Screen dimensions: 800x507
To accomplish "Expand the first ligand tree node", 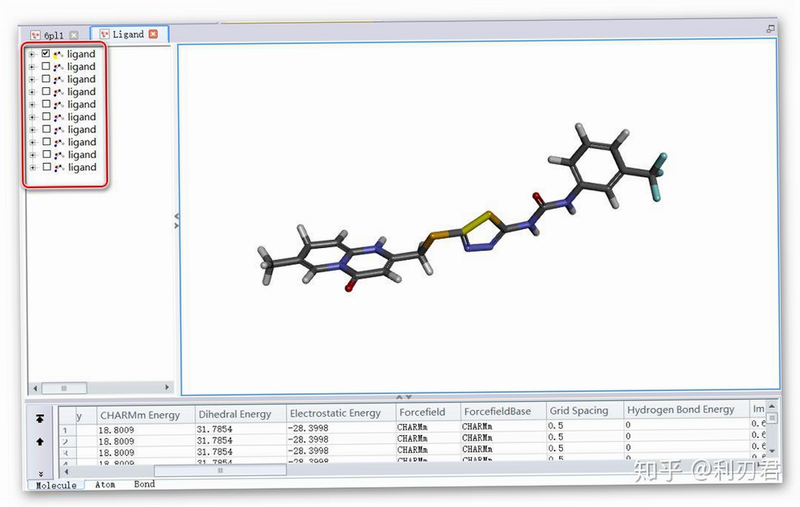I will (32, 54).
